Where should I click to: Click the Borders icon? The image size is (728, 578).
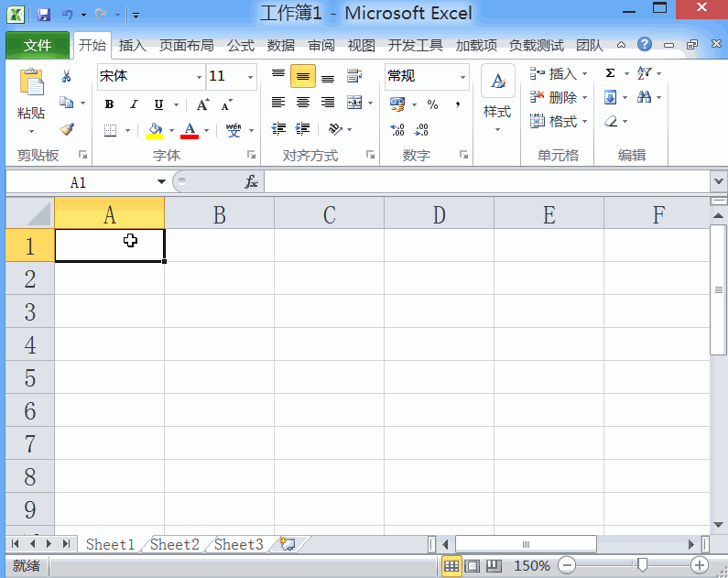(x=111, y=130)
